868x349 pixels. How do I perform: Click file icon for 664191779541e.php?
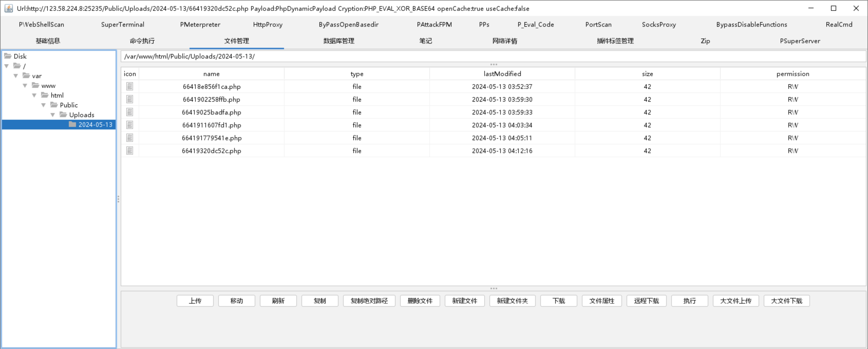click(x=129, y=138)
